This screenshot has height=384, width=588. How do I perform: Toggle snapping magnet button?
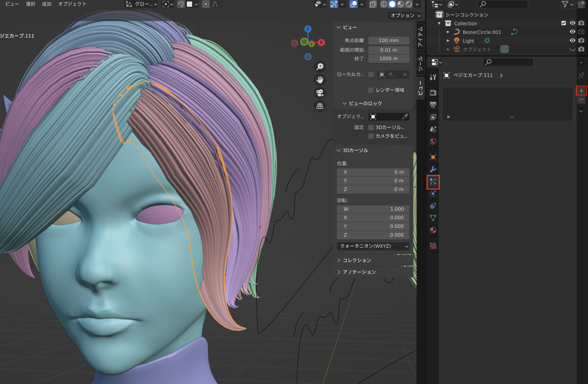(x=180, y=4)
